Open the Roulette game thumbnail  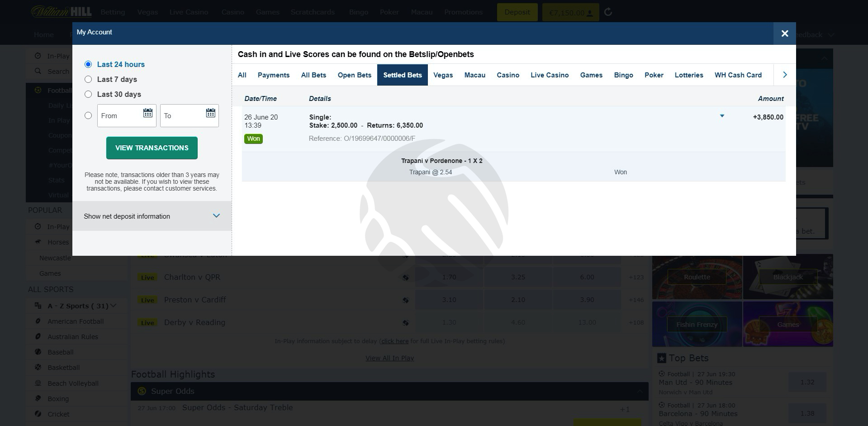click(697, 277)
